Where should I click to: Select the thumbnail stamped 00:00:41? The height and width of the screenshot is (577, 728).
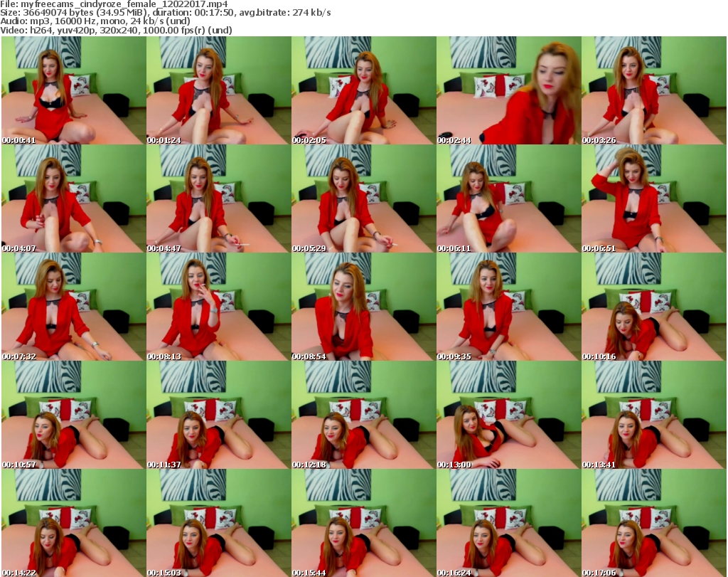click(x=74, y=90)
